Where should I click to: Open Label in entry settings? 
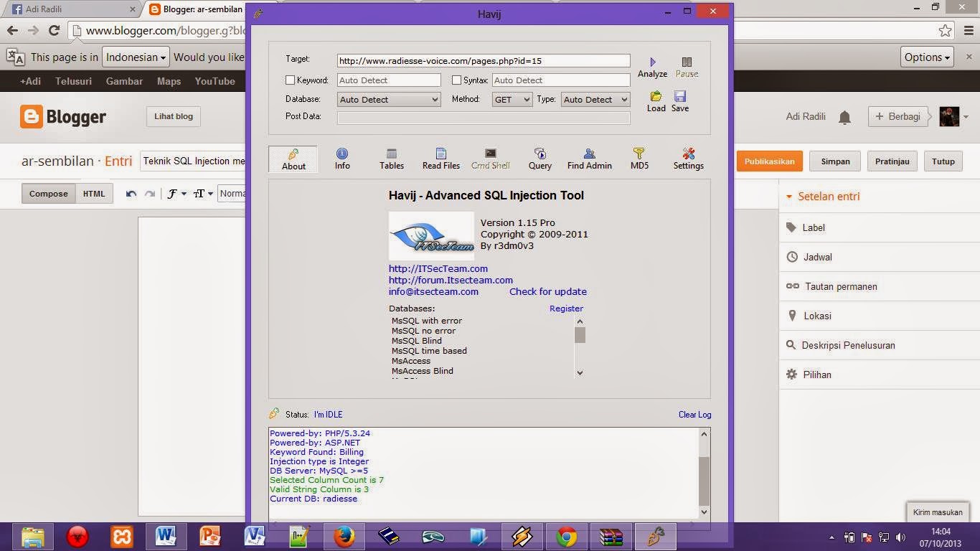pos(806,227)
